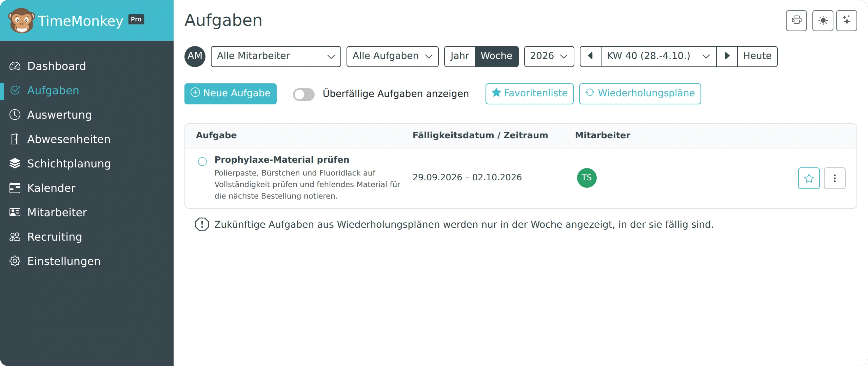Click the date range 29.09.2026 – 02.10.2026

click(467, 178)
